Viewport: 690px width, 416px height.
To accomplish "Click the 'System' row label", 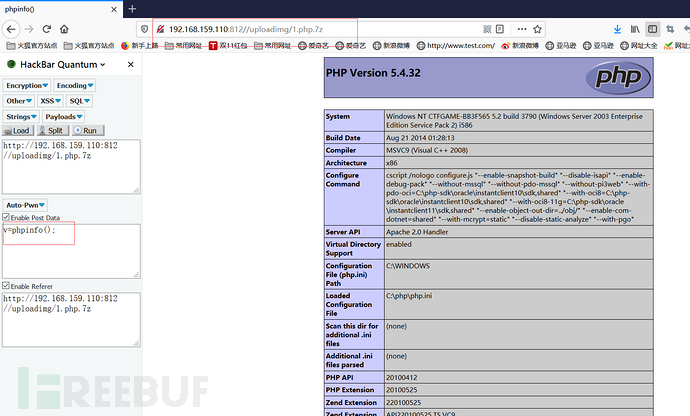I will [338, 116].
